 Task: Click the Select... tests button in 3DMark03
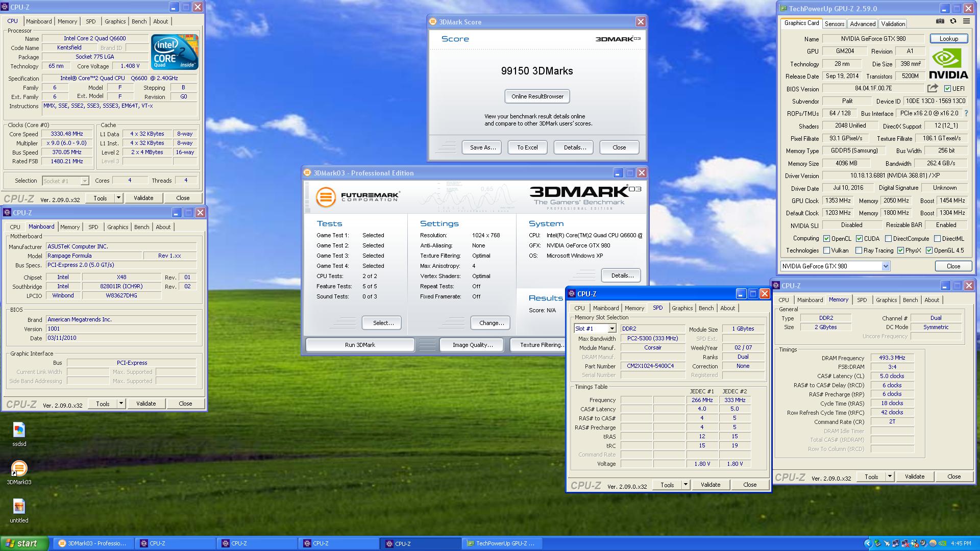[382, 323]
